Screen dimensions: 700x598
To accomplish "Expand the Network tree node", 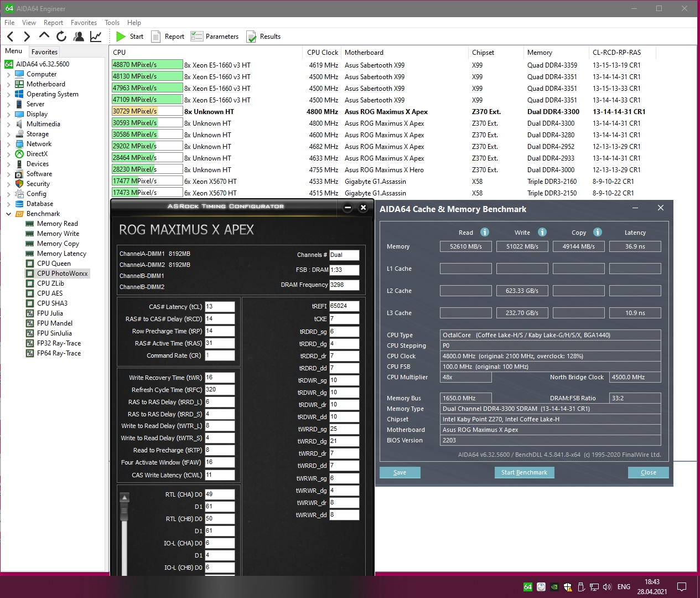I will click(8, 144).
